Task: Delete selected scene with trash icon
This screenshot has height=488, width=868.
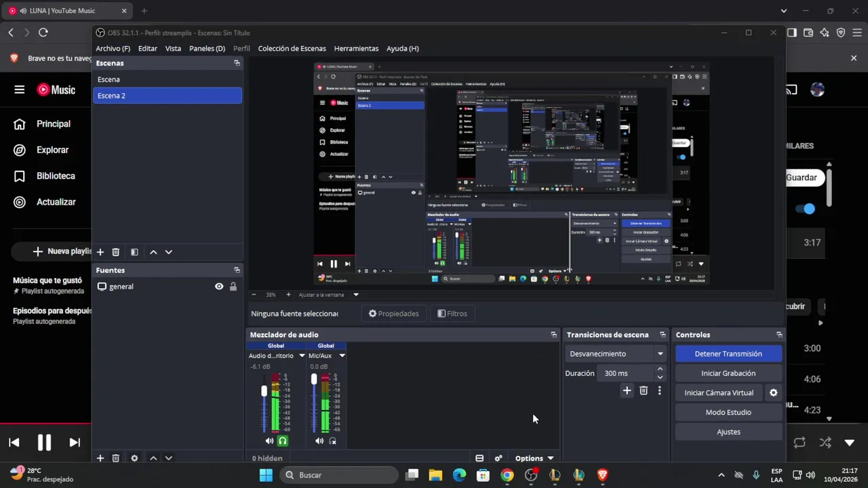Action: pyautogui.click(x=116, y=252)
